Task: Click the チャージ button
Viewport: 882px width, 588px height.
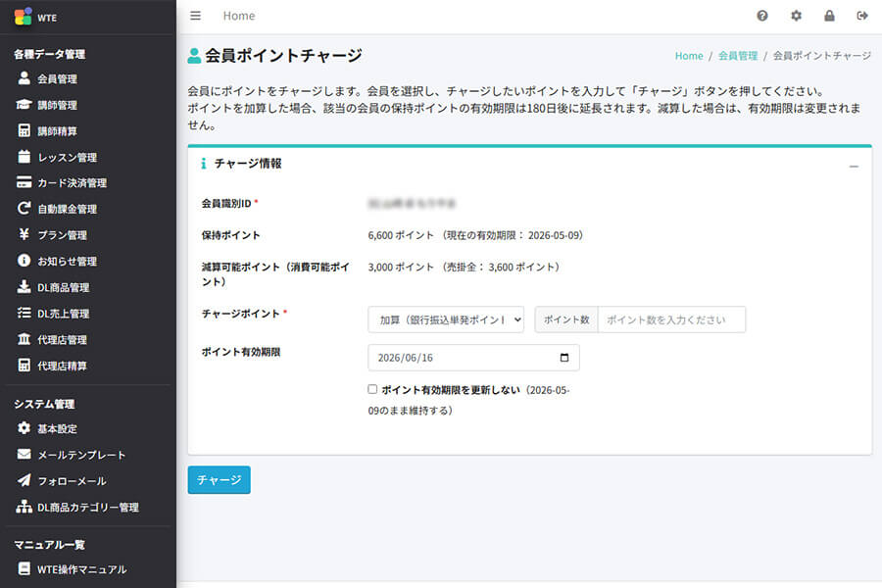Action: point(219,481)
